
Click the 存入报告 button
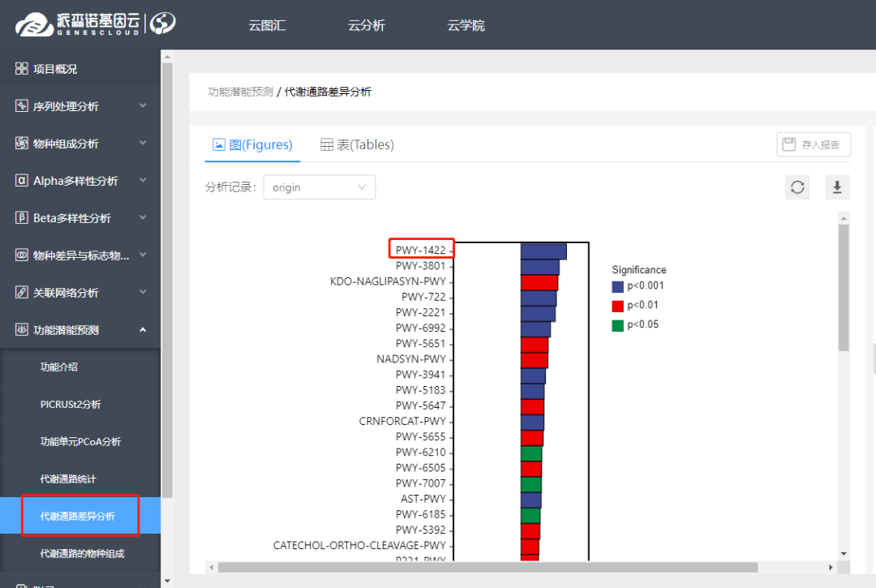pyautogui.click(x=813, y=145)
